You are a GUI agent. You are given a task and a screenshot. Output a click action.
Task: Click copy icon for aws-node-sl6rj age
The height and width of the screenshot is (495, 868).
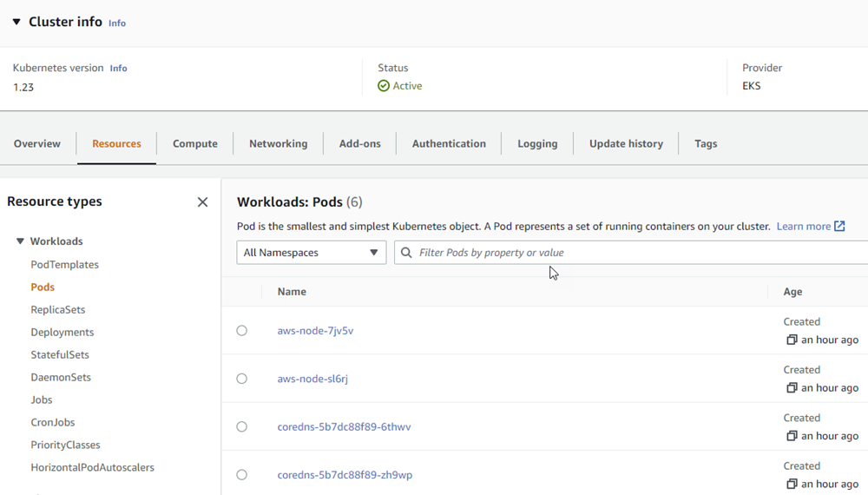point(792,387)
